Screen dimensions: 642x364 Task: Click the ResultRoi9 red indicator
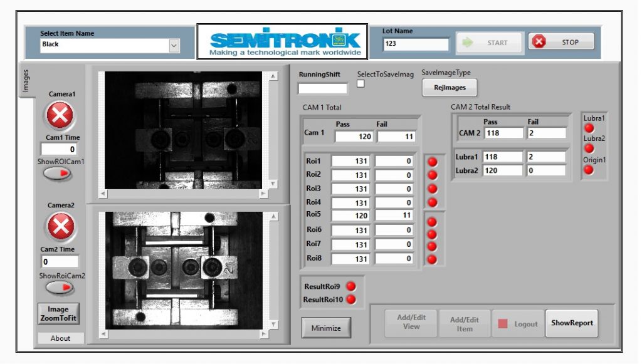point(351,286)
